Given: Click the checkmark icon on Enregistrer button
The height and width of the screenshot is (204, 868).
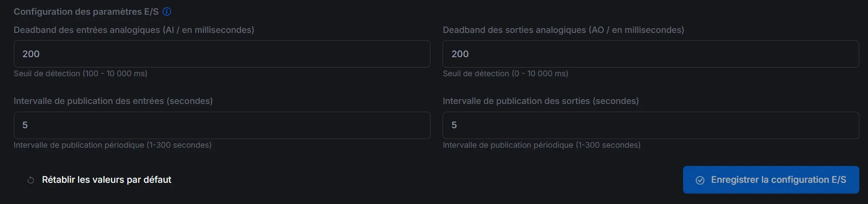Looking at the screenshot, I should tap(700, 180).
